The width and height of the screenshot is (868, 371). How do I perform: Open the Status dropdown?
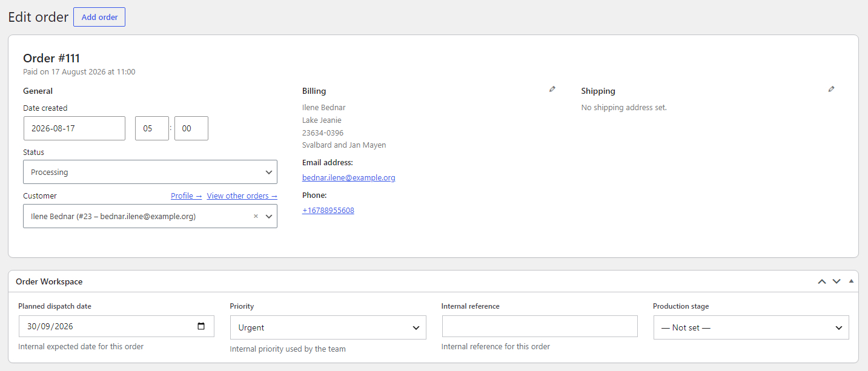(150, 172)
